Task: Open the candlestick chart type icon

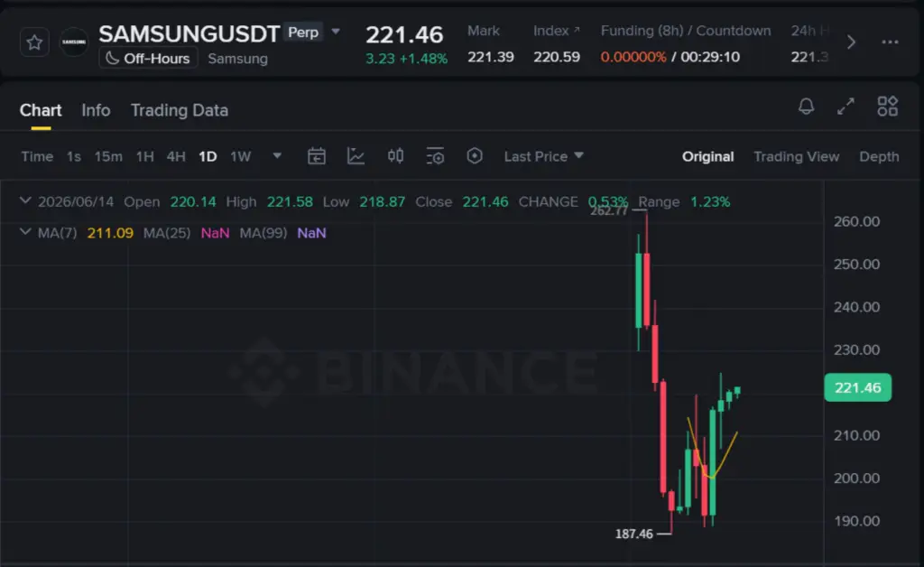Action: 395,156
